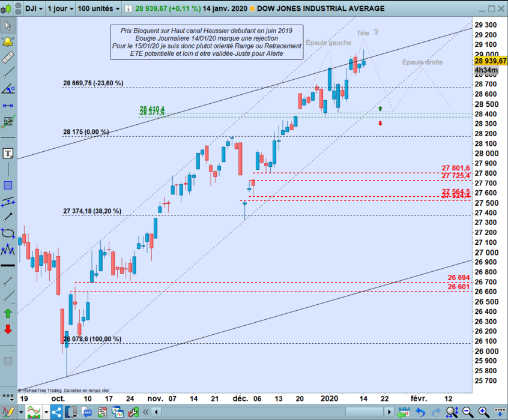Click the scrollbar left arrow
This screenshot has width=508, height=420.
point(157,412)
